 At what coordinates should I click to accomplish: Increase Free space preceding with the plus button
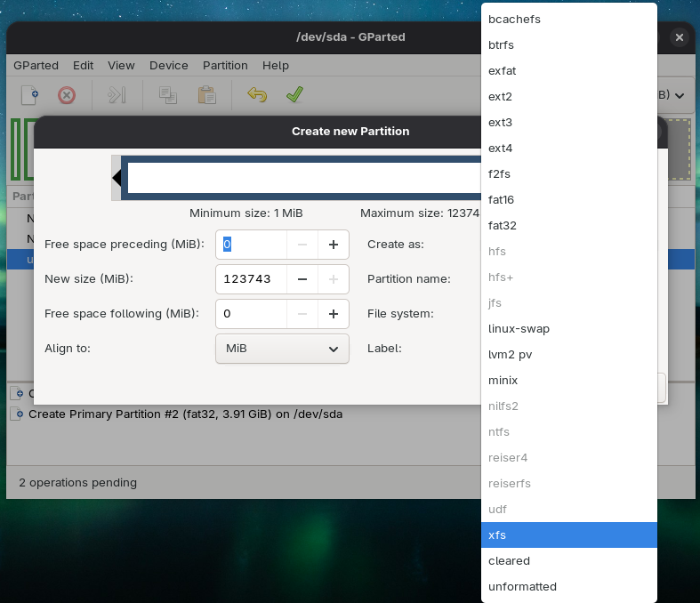click(334, 244)
